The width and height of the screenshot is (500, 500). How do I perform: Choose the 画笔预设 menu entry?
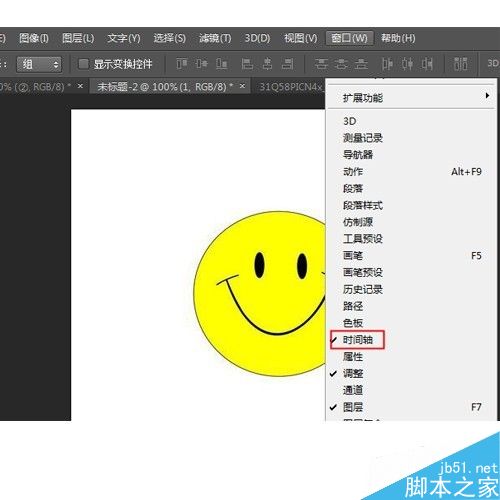pyautogui.click(x=411, y=273)
